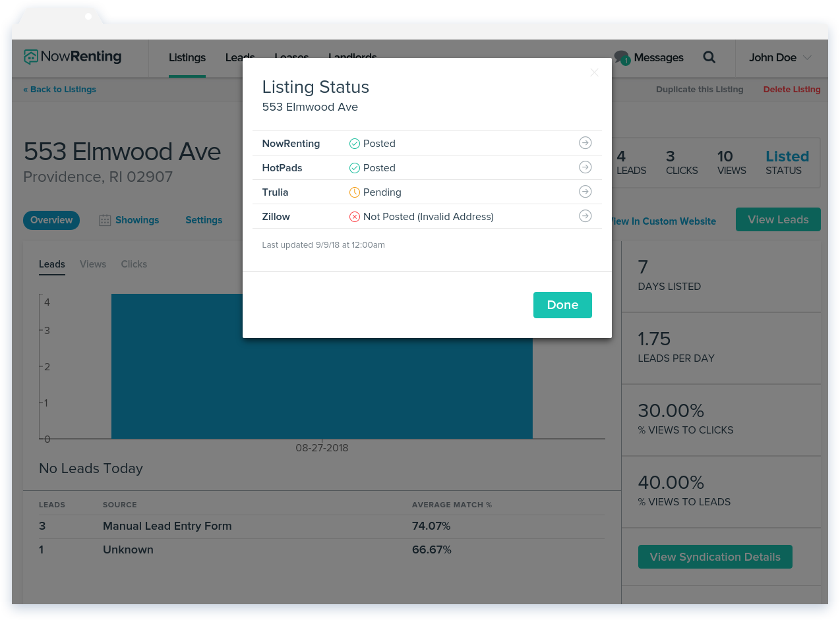Open Trulia row arrow icon
840x620 pixels.
(x=585, y=192)
